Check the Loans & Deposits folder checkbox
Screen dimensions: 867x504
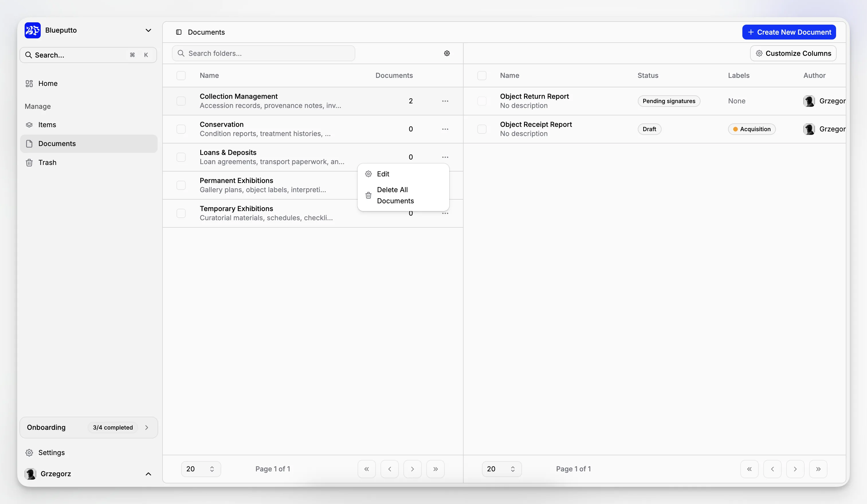pyautogui.click(x=181, y=157)
